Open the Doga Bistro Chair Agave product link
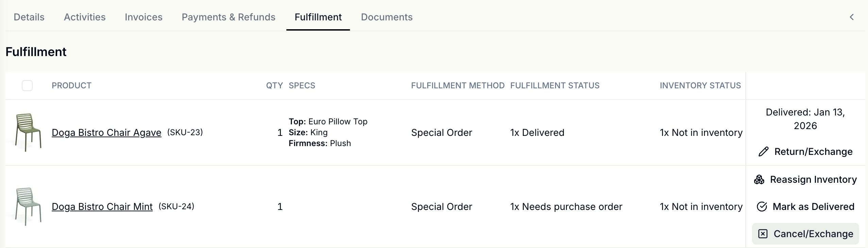The width and height of the screenshot is (868, 248). 106,132
